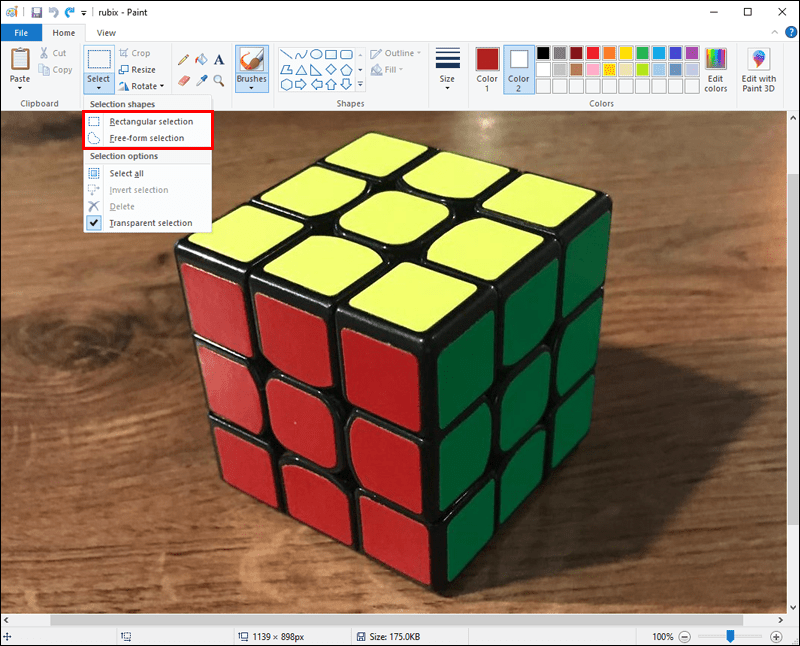
Task: Pick the orange color swatch
Action: coord(609,53)
